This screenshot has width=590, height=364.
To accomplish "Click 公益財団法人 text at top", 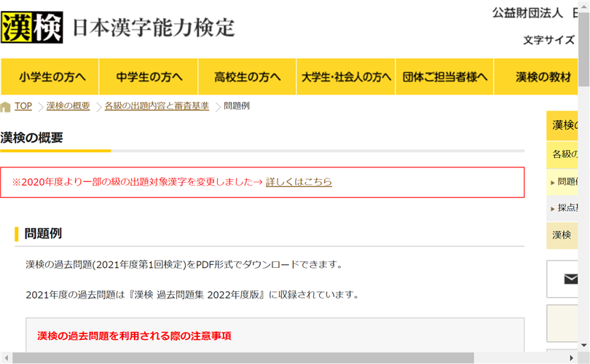I will (x=527, y=13).
